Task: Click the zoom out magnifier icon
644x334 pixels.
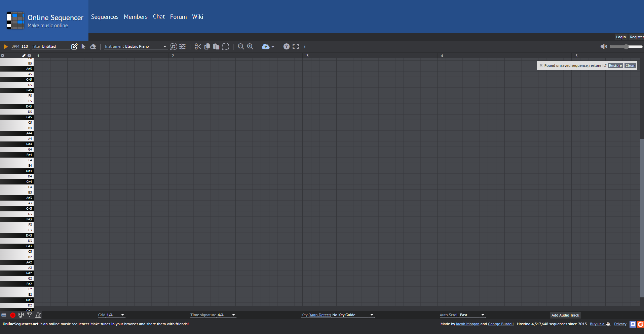Action: [x=241, y=47]
